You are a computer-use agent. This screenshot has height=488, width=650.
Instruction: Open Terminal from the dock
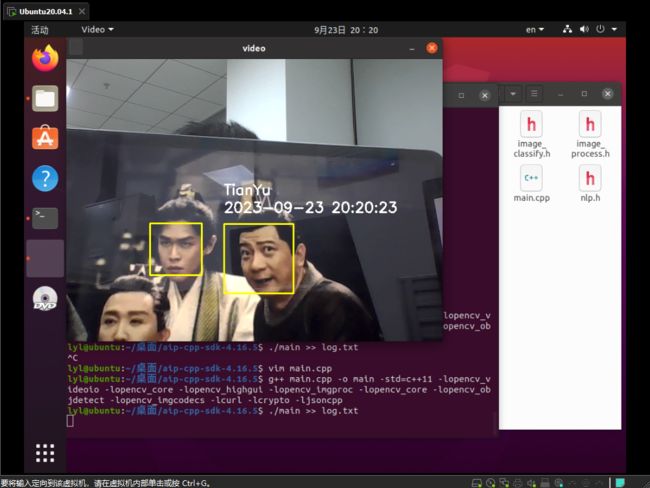pos(45,218)
